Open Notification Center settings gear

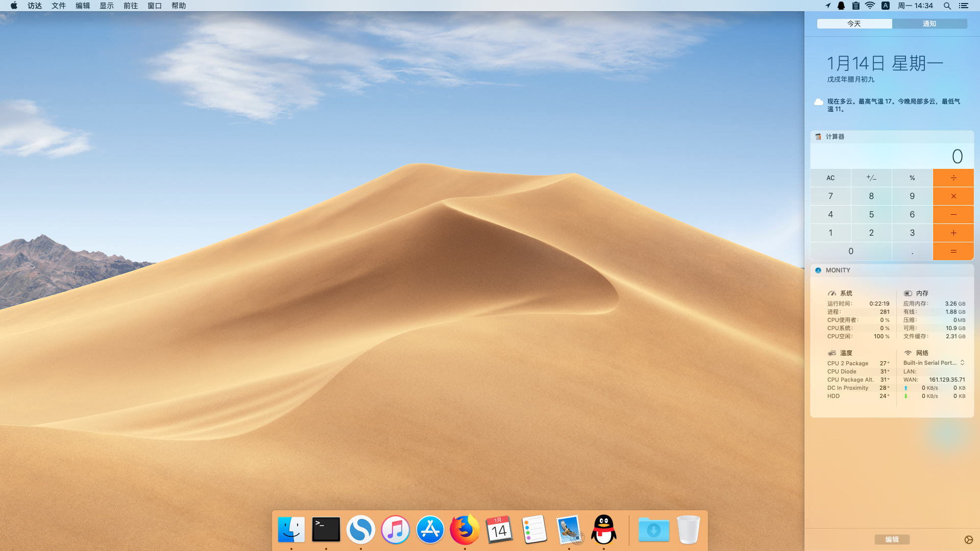968,540
